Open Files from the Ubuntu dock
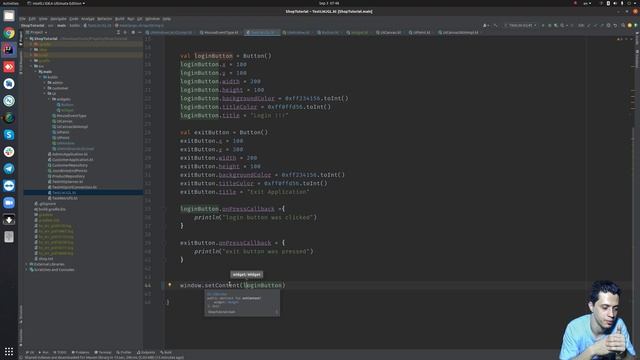The width and height of the screenshot is (640, 360). point(9,16)
